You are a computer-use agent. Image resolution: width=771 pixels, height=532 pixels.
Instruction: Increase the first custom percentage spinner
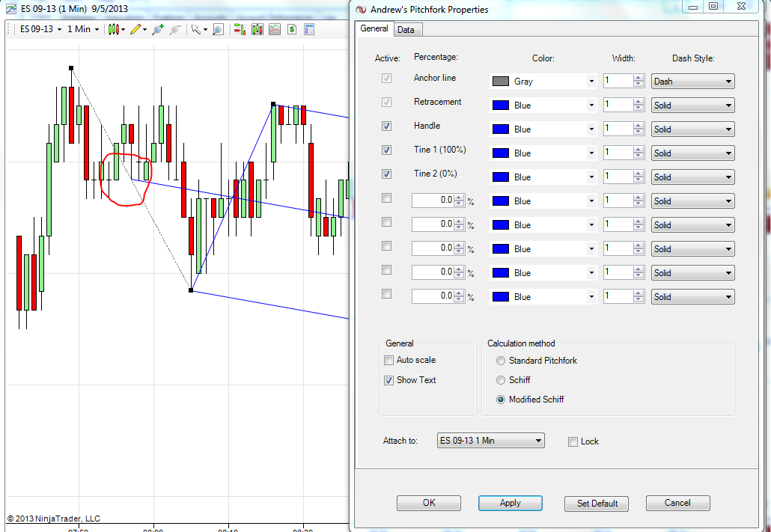pyautogui.click(x=459, y=198)
